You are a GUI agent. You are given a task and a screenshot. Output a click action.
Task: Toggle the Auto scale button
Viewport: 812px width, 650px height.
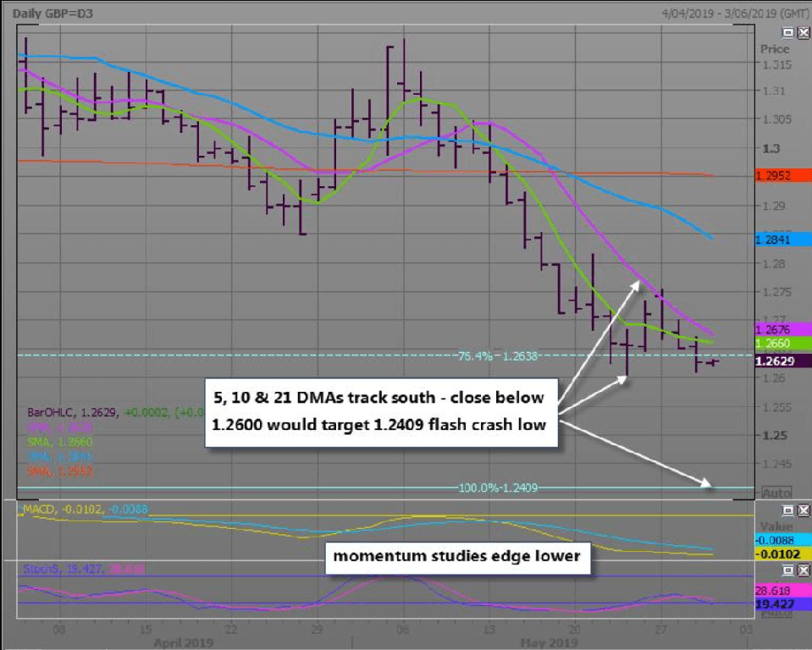tap(776, 492)
